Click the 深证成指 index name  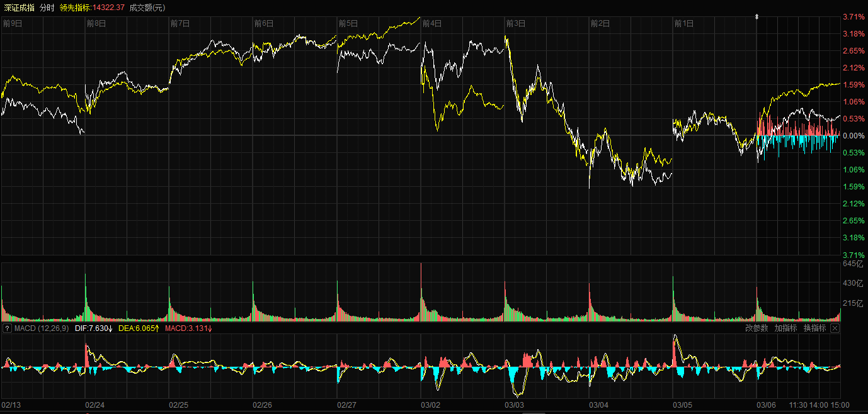(x=19, y=7)
